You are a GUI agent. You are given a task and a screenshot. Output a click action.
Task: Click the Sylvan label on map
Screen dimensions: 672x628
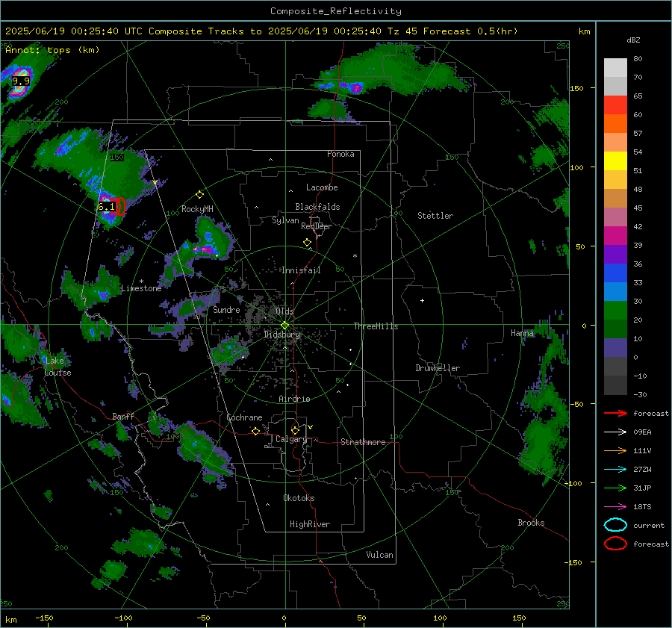coord(285,220)
